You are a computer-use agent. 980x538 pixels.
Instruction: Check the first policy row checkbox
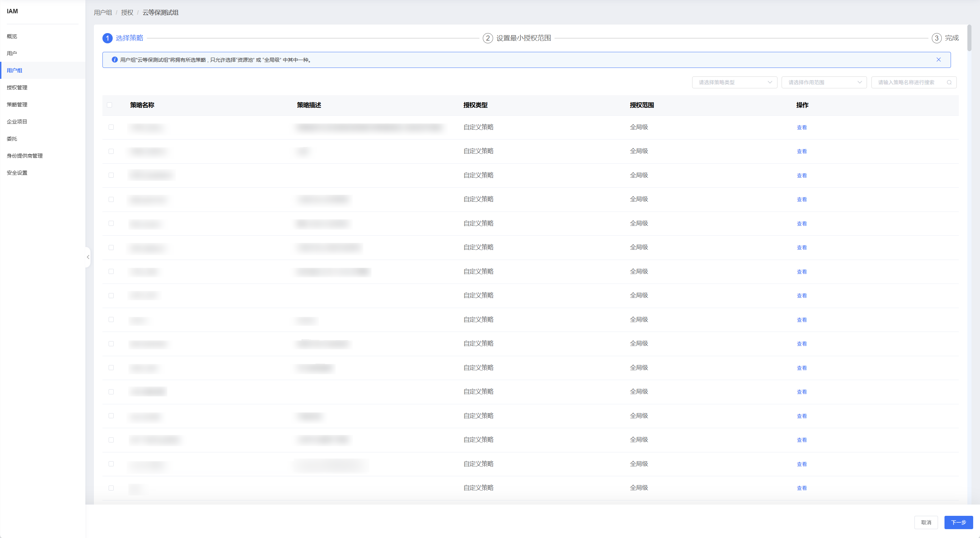click(x=111, y=127)
